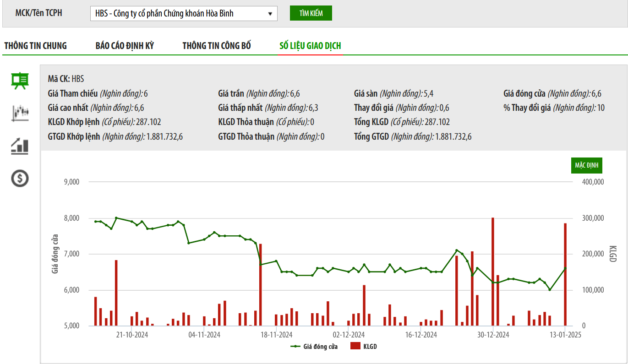
Task: Click the tallest volume bar at 30-12-2024
Action: coord(492,272)
